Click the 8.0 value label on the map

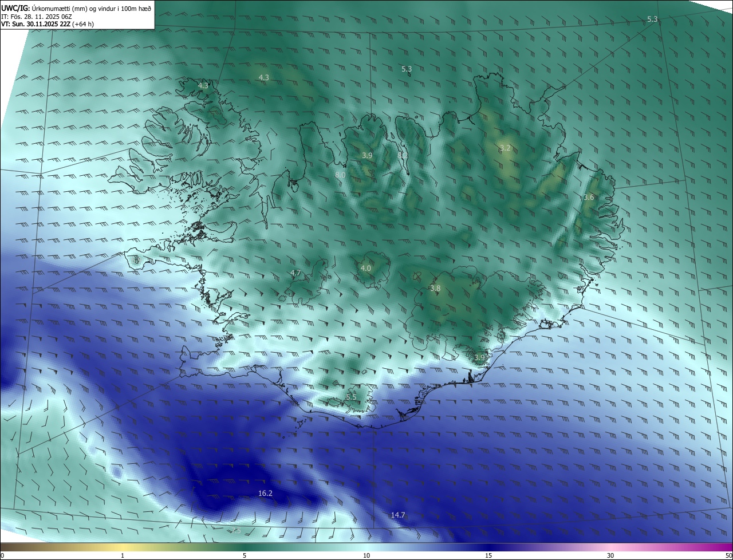[340, 175]
